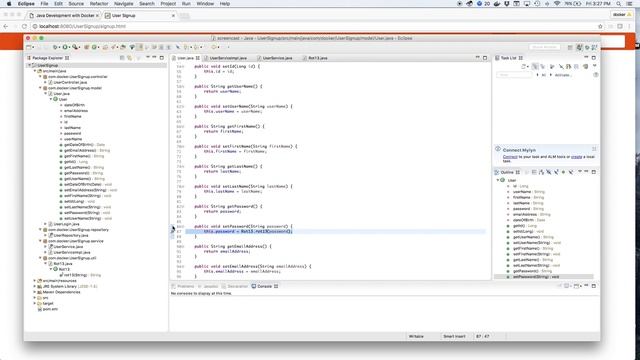Click the Wi-Fi icon in macOS menu bar
This screenshot has width=640, height=360.
[557, 4]
